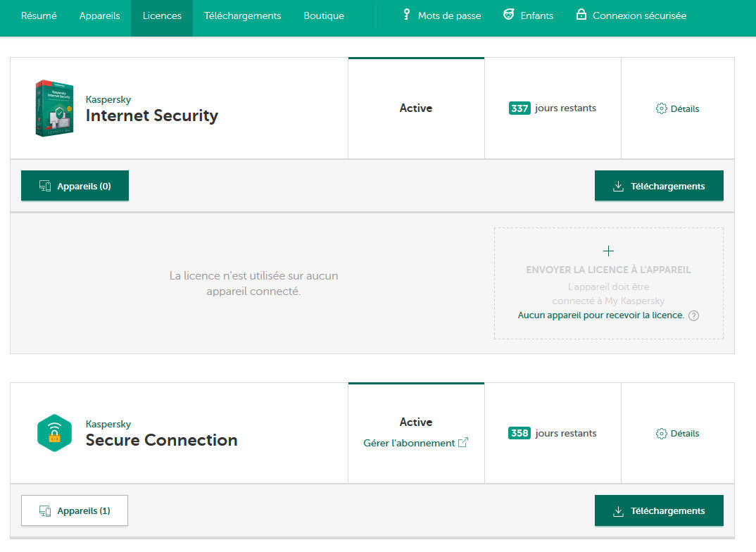Screen dimensions: 756x552
Task: Click the Internet Security box thumbnail
Action: [x=54, y=108]
